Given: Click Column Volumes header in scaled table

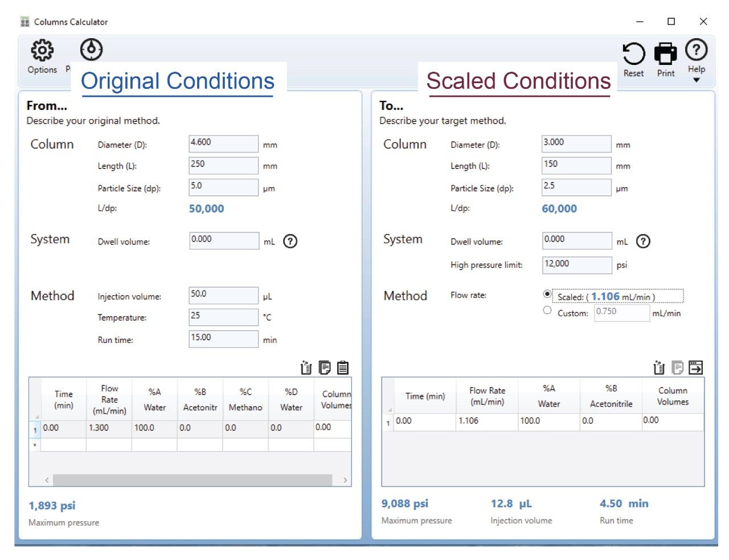Looking at the screenshot, I should tap(673, 396).
